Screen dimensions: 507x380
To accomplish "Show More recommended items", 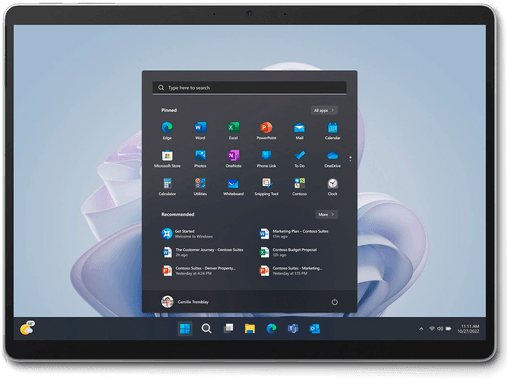I will [x=326, y=214].
